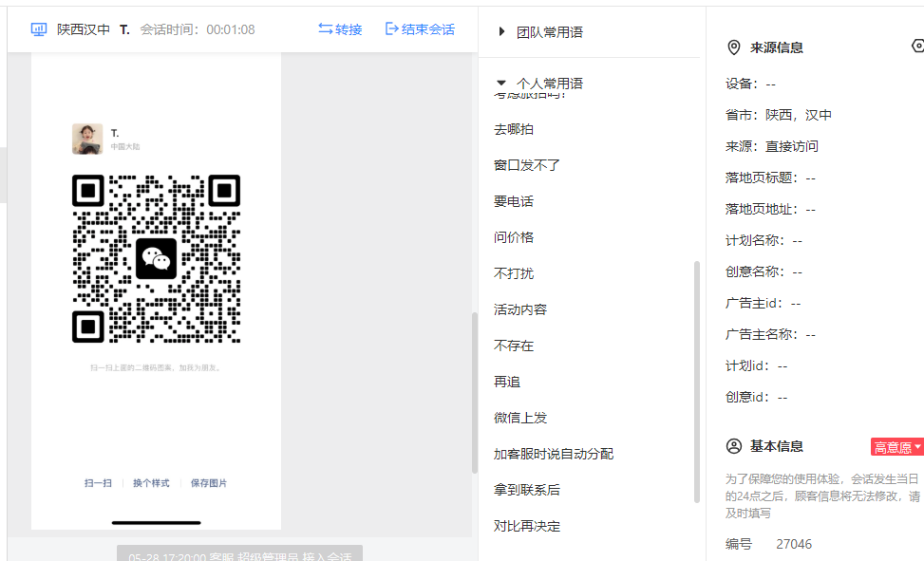Screen dimensions: 924x561
Task: Click the 扫一扫 link in the image
Action: pos(98,483)
